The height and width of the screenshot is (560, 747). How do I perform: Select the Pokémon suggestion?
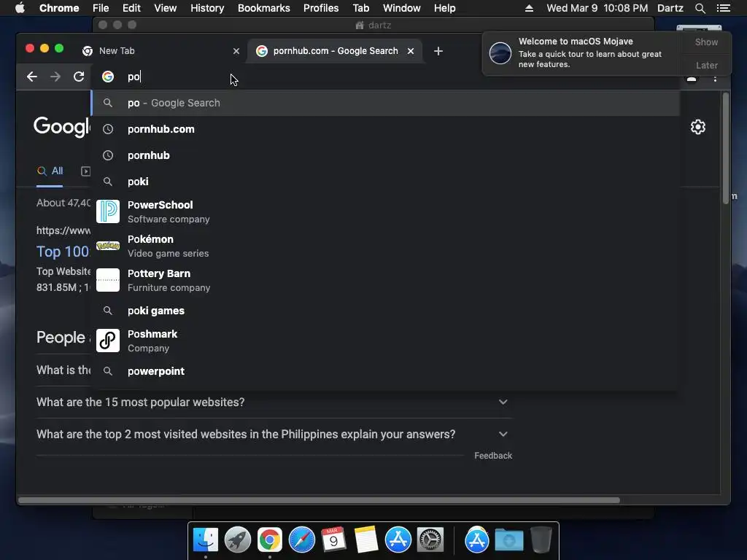click(x=385, y=246)
